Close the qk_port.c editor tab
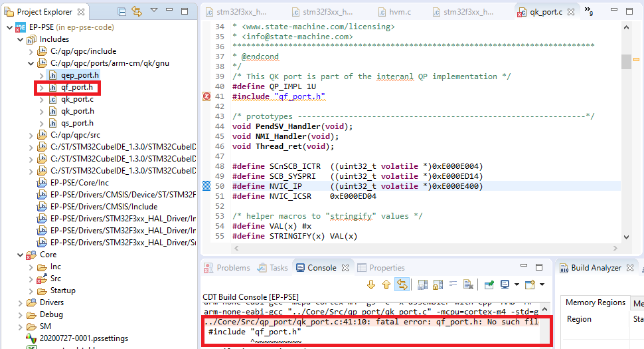The width and height of the screenshot is (644, 349). tap(571, 12)
